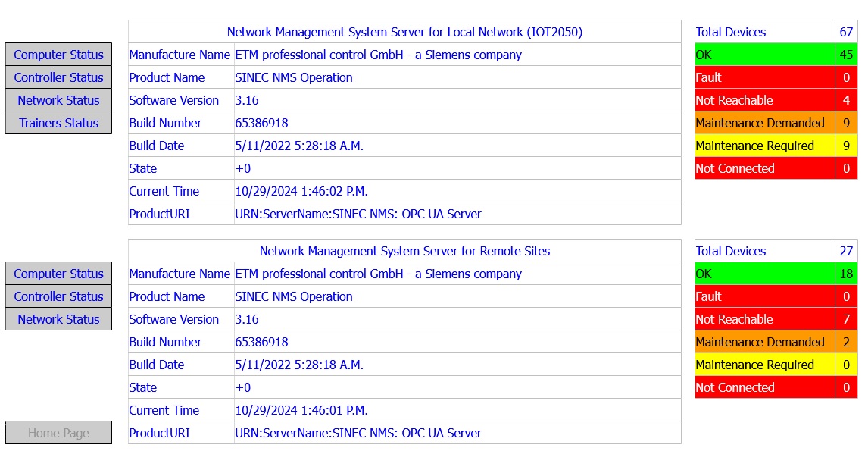Viewport: 868px width, 451px height.
Task: Click Maintenance Required label in the Remote Sites summary
Action: tap(755, 365)
